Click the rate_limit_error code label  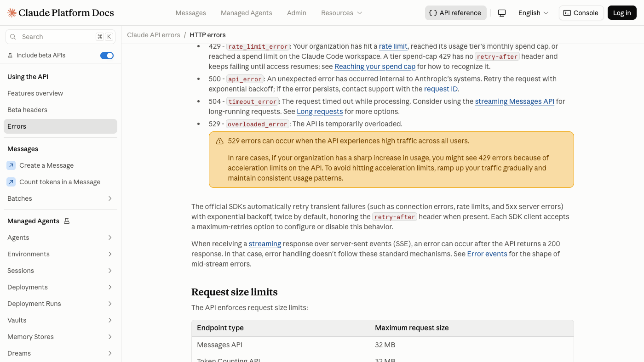pos(258,46)
